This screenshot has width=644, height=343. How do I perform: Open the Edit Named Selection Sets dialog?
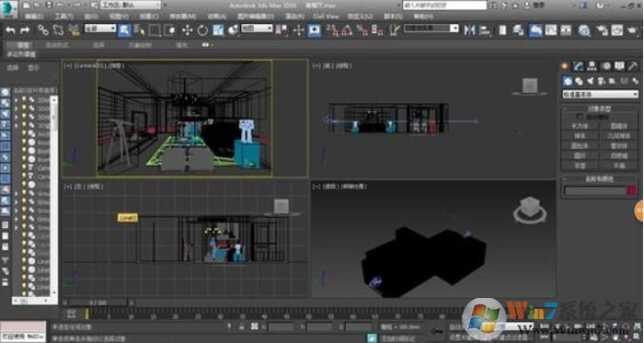394,29
